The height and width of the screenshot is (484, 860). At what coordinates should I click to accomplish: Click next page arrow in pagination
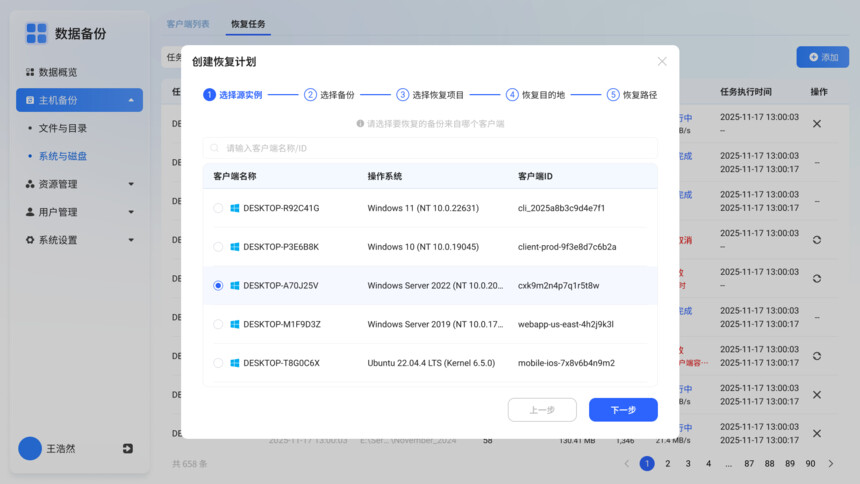(830, 463)
